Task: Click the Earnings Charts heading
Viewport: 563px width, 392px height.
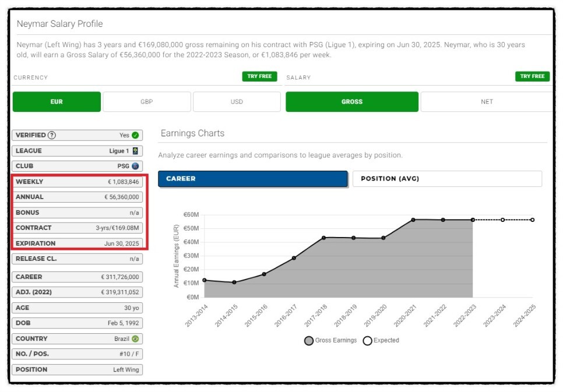Action: (192, 133)
